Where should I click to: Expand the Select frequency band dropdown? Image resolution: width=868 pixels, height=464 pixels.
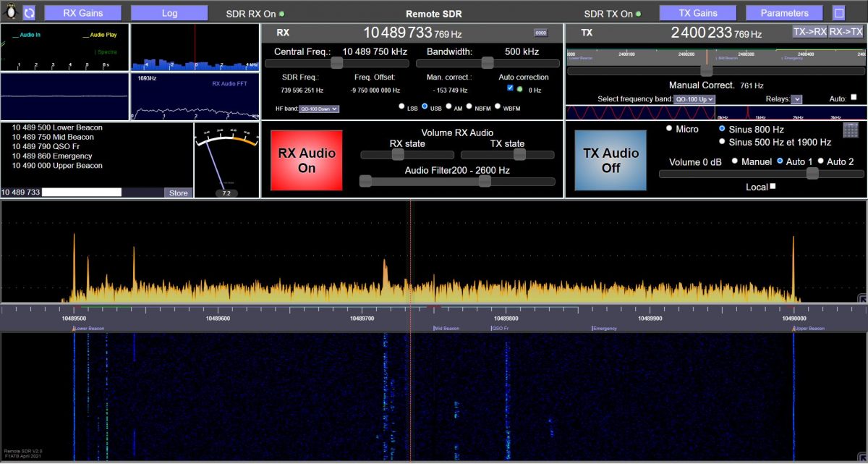tap(694, 99)
